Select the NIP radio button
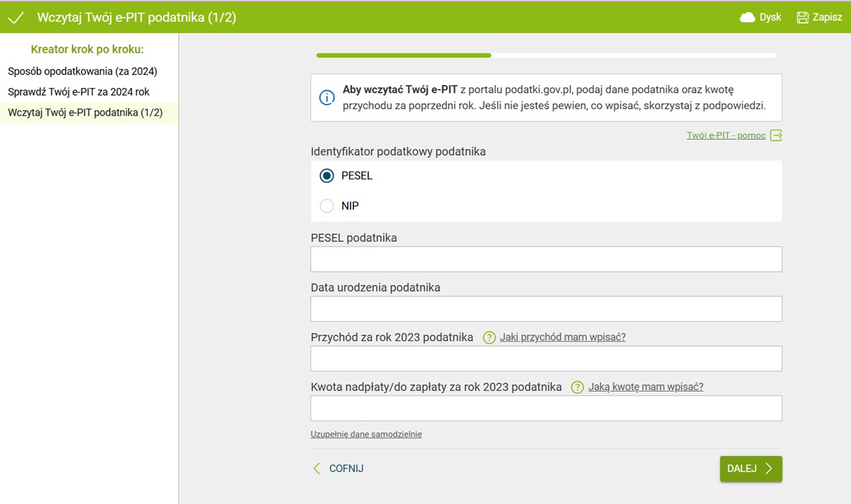The height and width of the screenshot is (504, 851). click(x=327, y=206)
